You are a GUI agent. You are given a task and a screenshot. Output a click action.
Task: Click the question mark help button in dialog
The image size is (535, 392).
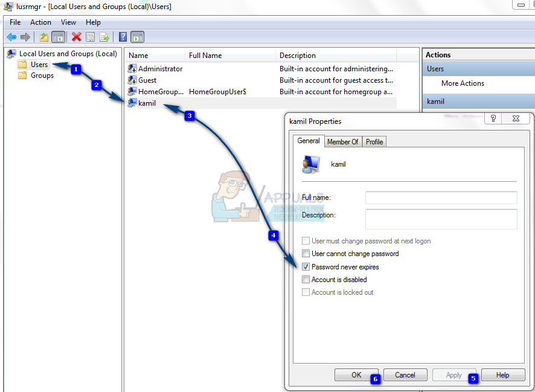[493, 118]
